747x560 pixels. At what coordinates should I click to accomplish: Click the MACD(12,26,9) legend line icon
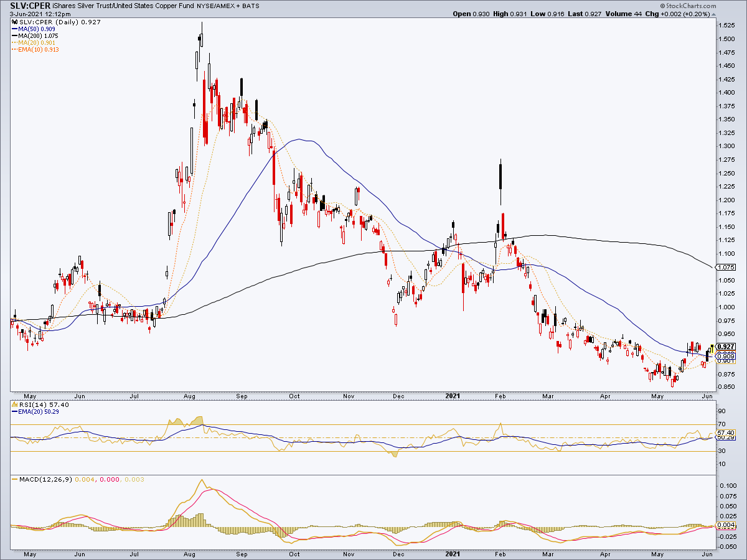pos(14,480)
